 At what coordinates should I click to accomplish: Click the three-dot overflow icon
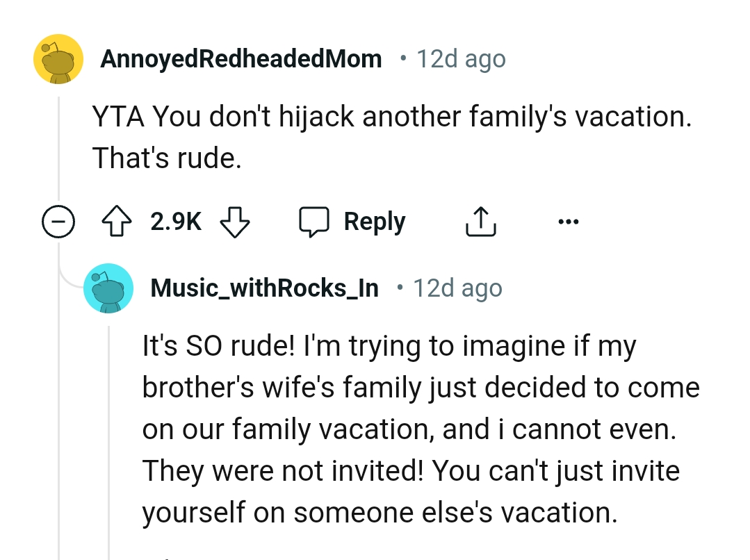[569, 221]
